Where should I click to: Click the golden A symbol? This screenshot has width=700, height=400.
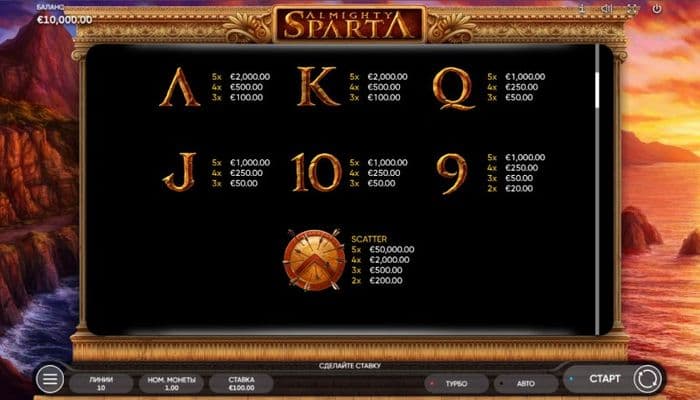[179, 87]
